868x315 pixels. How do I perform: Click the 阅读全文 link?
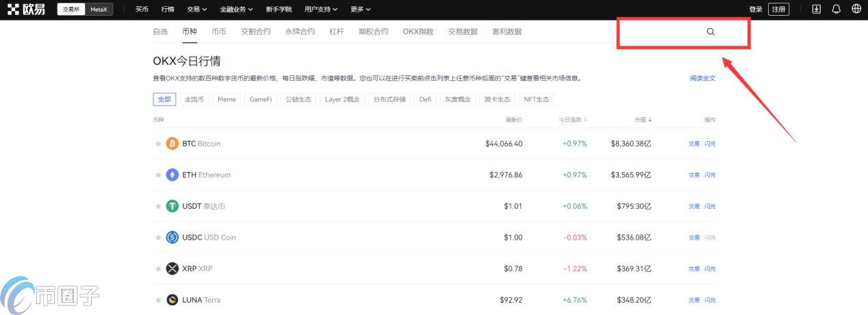702,78
